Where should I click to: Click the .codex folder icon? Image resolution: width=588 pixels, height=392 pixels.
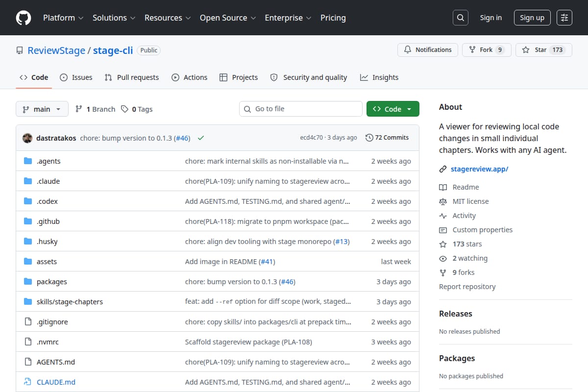28,201
